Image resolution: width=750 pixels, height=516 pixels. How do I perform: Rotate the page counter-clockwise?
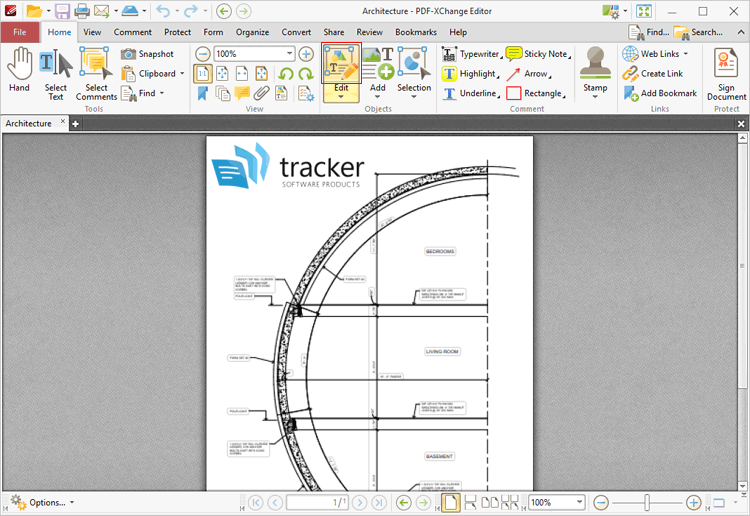tap(286, 74)
